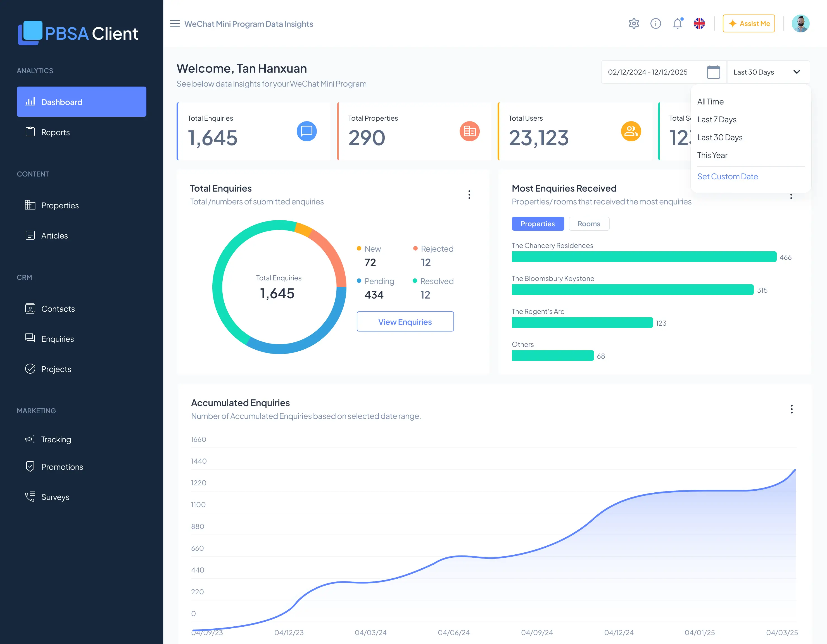Click the Enquiries chat icon in sidebar
827x644 pixels.
(30, 338)
